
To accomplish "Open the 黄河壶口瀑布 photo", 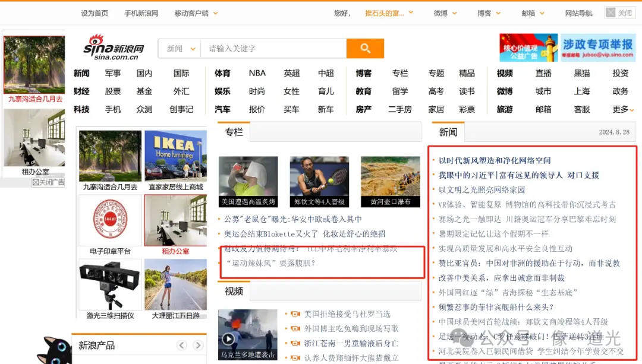I will (390, 182).
